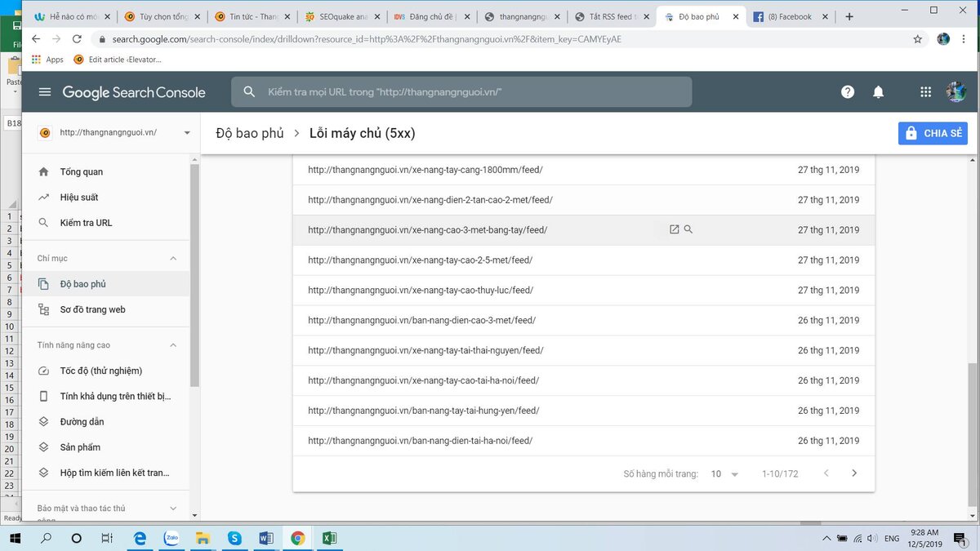
Task: Open File Explorer from the taskbar
Action: pos(203,539)
